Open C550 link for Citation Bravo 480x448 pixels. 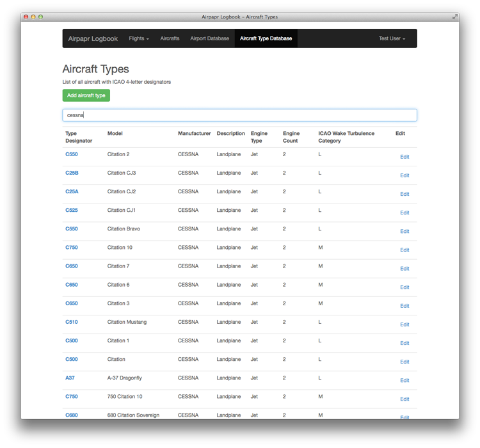(x=71, y=229)
